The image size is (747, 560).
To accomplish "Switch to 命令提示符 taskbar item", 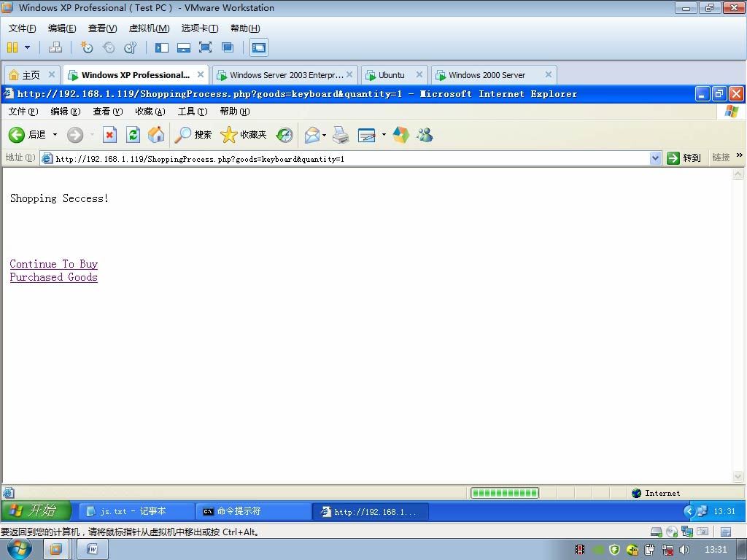I will pyautogui.click(x=253, y=511).
